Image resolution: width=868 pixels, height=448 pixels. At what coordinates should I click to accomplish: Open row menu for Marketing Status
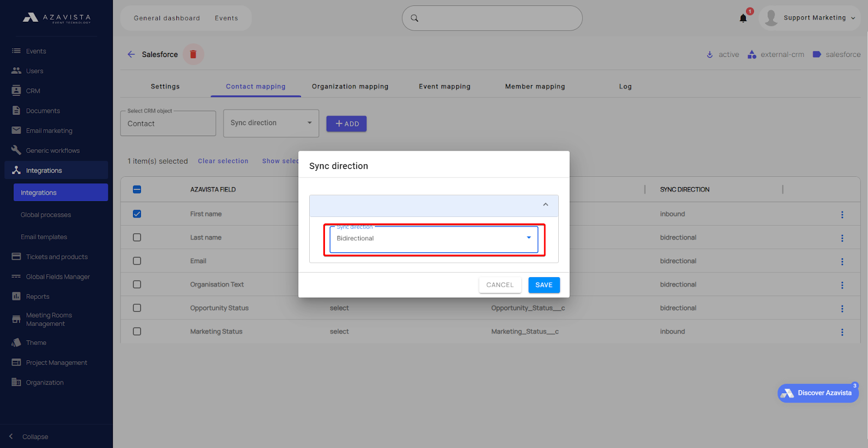click(842, 332)
